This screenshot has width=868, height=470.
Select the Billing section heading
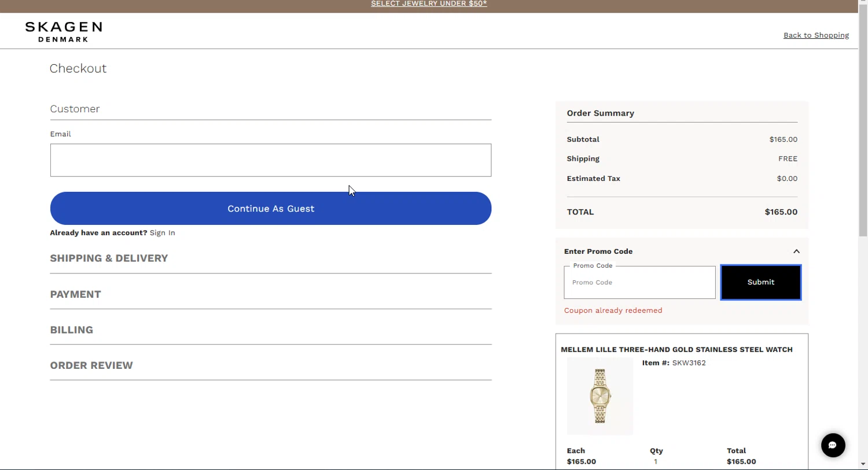click(71, 330)
